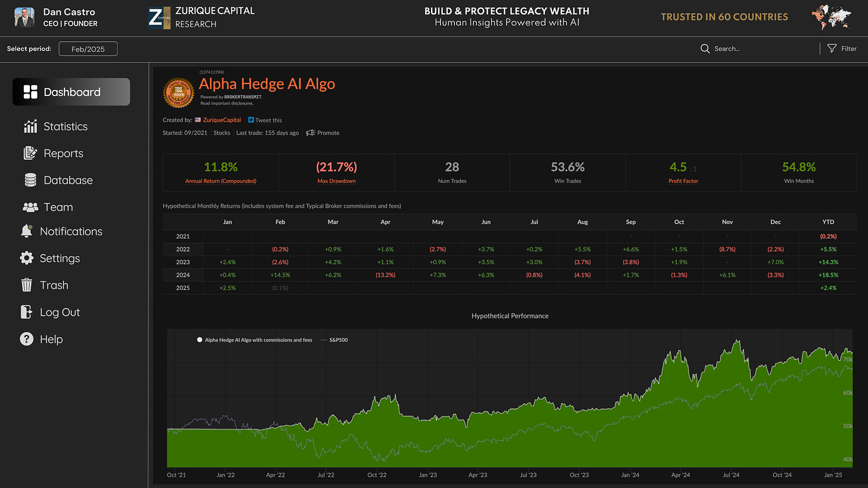The image size is (868, 488).
Task: Select Dashboard in the sidebar
Action: (x=71, y=92)
